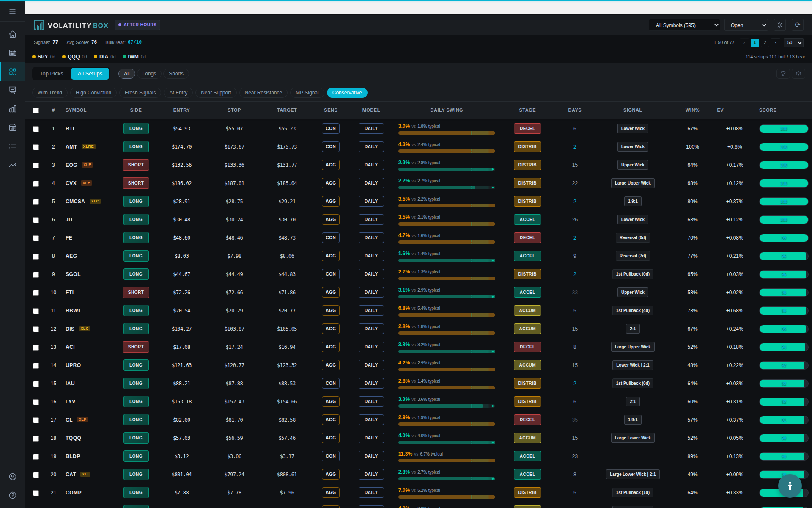Click the BTI score bar
The width and height of the screenshot is (812, 508).
[784, 129]
